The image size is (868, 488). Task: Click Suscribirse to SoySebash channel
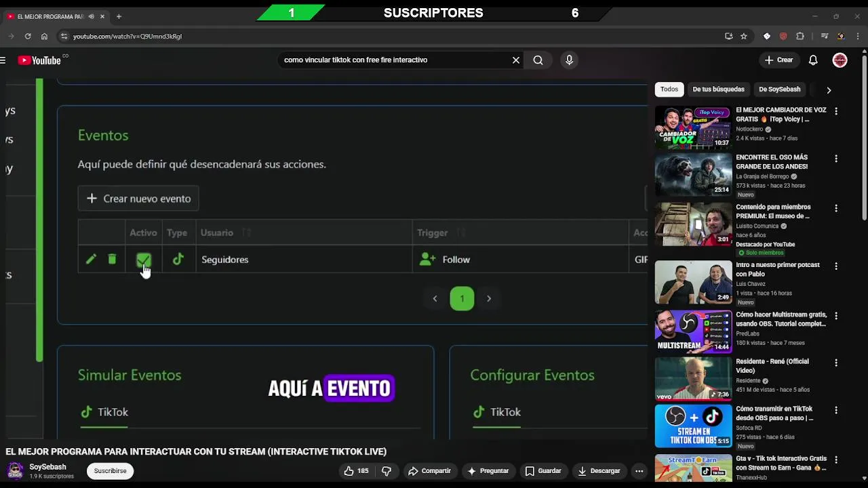[x=110, y=471]
